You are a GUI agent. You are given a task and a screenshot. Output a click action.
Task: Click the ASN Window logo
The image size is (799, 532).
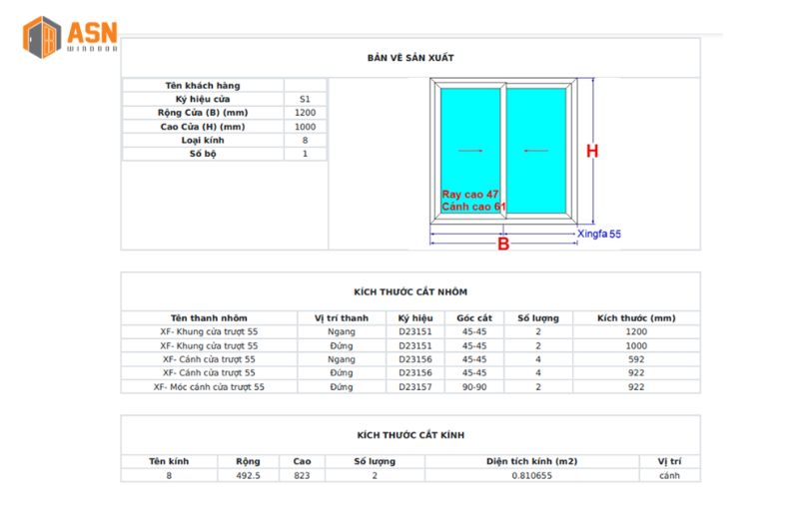tap(70, 37)
